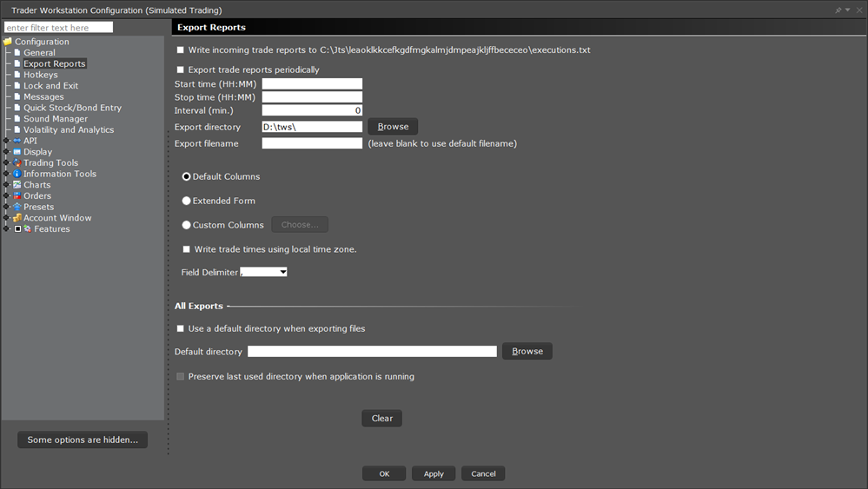This screenshot has width=868, height=489.
Task: Expand the API tree node
Action: coord(7,141)
